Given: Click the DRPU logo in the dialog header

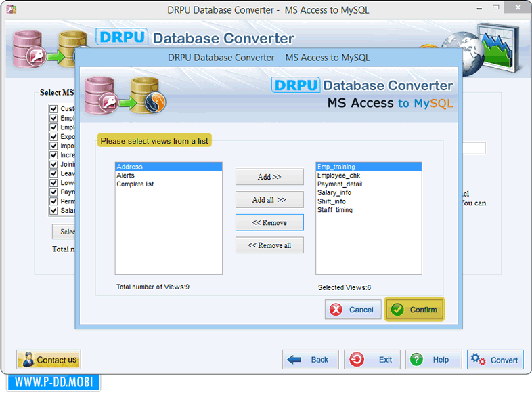Looking at the screenshot, I should [x=296, y=85].
